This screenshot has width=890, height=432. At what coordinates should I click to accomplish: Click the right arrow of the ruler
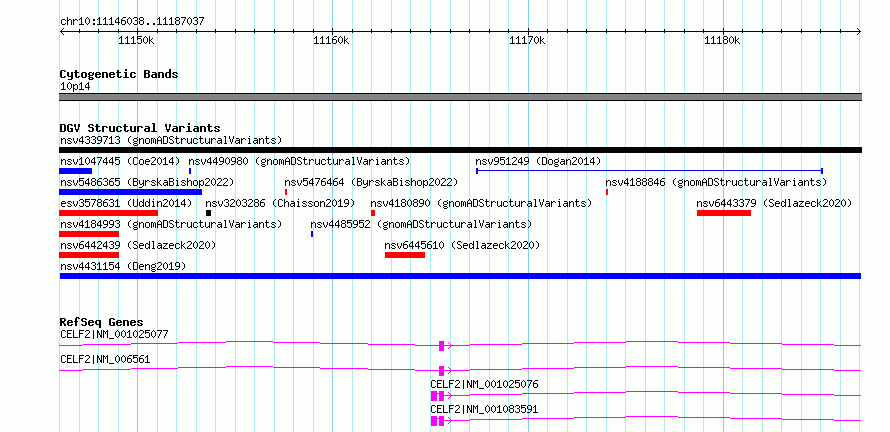[858, 32]
